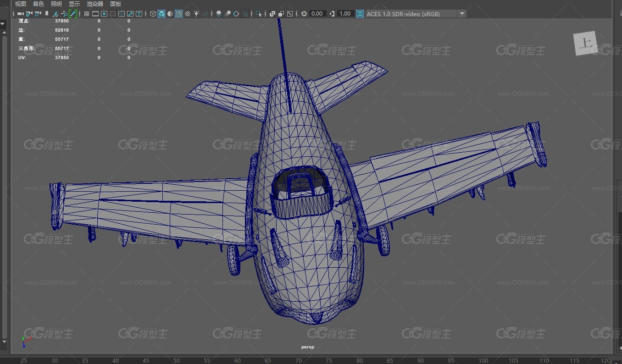The height and width of the screenshot is (364, 622).
Task: Toggle the Safe Action icon
Action: (130, 14)
